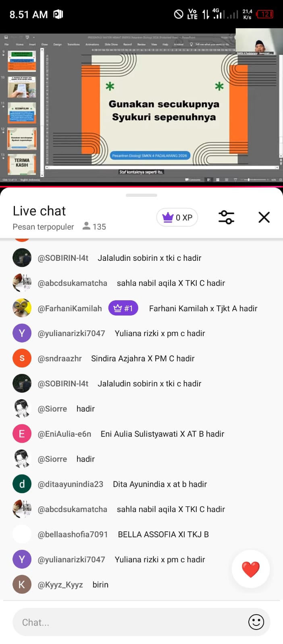The width and height of the screenshot is (283, 644).
Task: Tap the viewer count 135 icon
Action: click(x=94, y=227)
